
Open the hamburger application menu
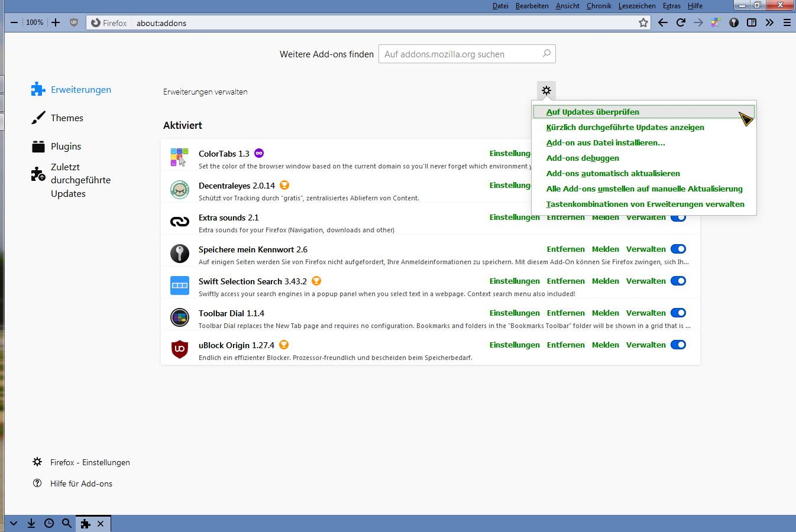tap(787, 22)
